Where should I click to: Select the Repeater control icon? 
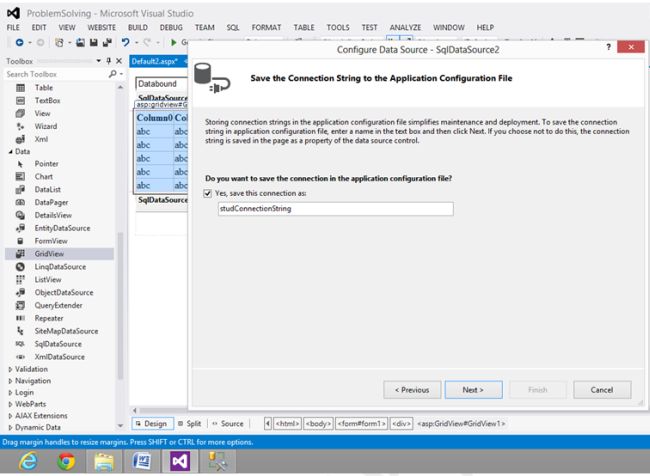coord(20,318)
